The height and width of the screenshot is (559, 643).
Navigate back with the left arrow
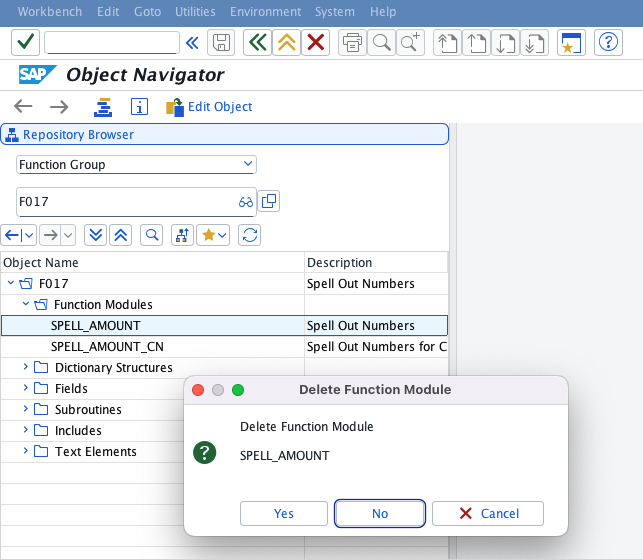click(23, 107)
